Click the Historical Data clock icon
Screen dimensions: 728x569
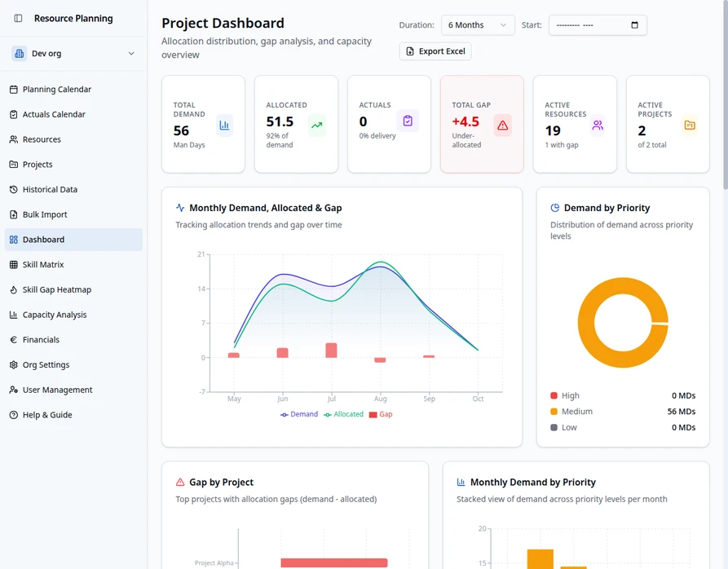click(14, 189)
